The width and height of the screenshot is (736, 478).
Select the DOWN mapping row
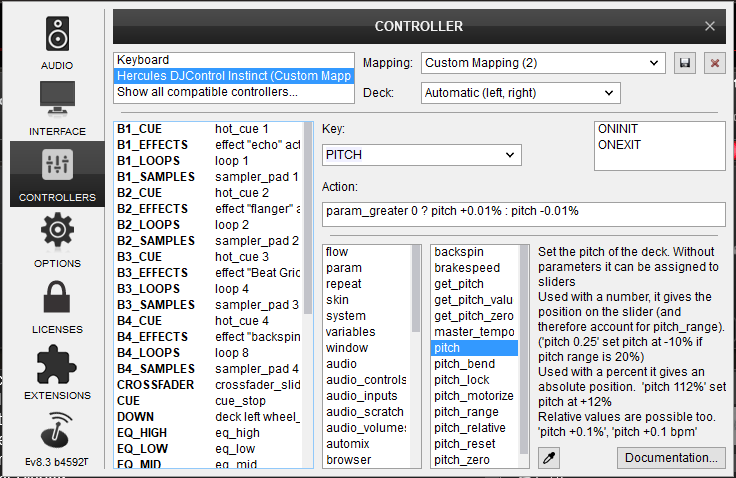[209, 417]
